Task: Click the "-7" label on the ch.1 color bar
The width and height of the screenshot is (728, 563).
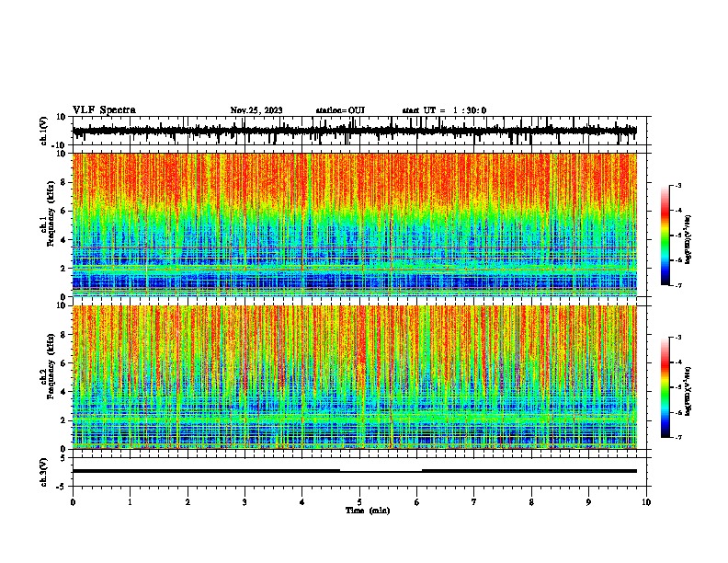Action: point(677,285)
